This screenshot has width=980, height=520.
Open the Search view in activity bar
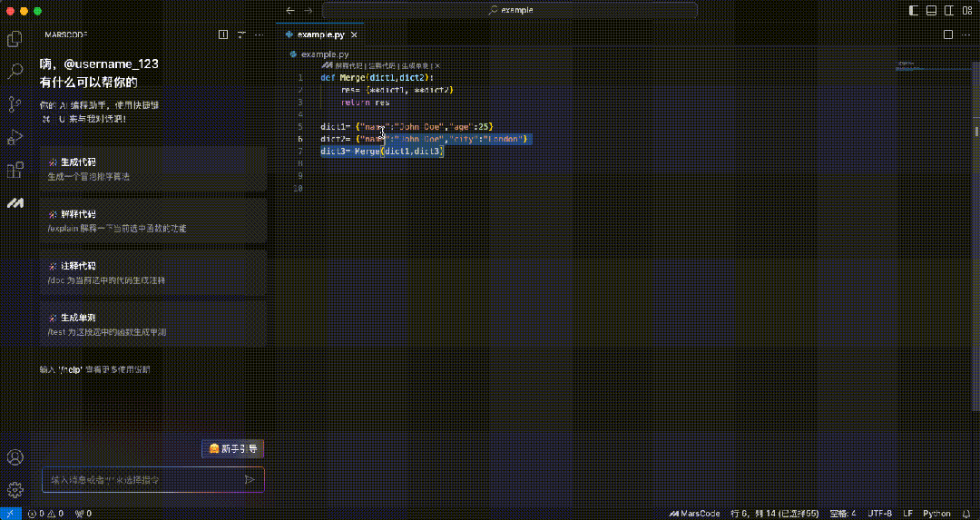click(15, 71)
